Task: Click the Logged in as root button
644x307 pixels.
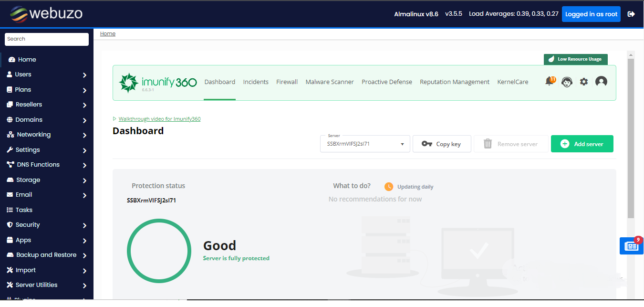Action: (x=591, y=14)
